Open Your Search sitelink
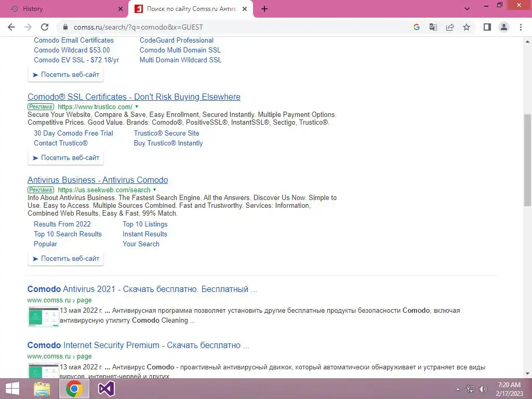 (141, 244)
